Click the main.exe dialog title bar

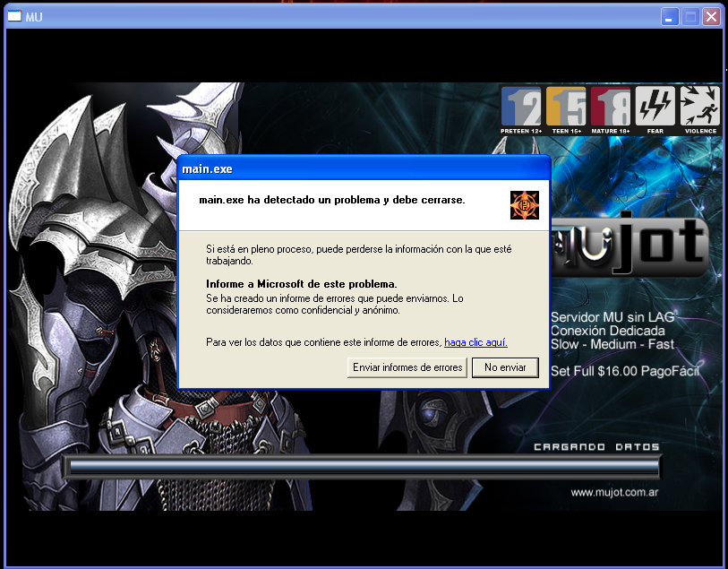(x=358, y=168)
